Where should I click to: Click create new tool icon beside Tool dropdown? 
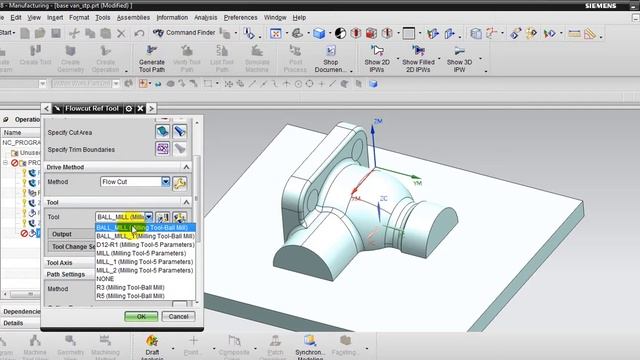(162, 217)
